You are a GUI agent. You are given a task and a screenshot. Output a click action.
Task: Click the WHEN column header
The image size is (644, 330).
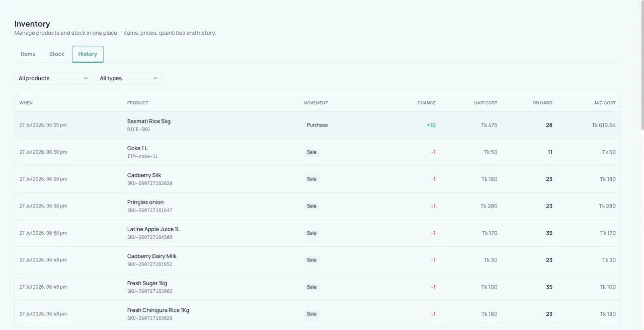tap(26, 103)
